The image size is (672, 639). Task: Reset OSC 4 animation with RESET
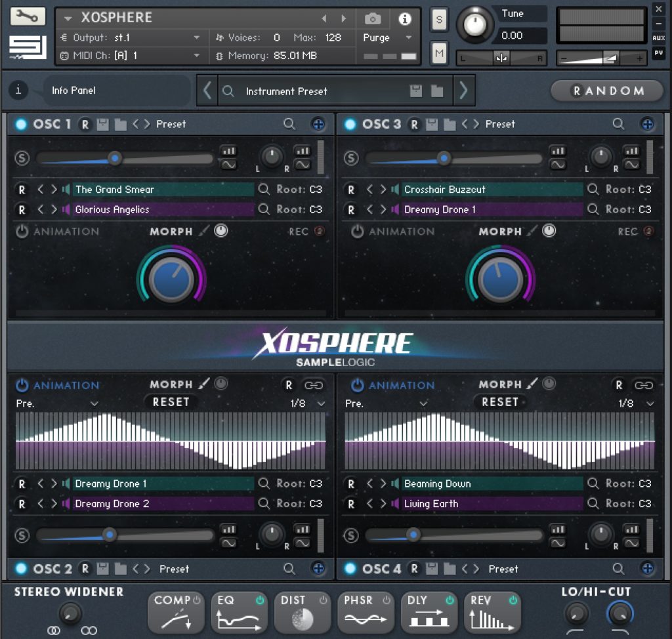tap(499, 402)
